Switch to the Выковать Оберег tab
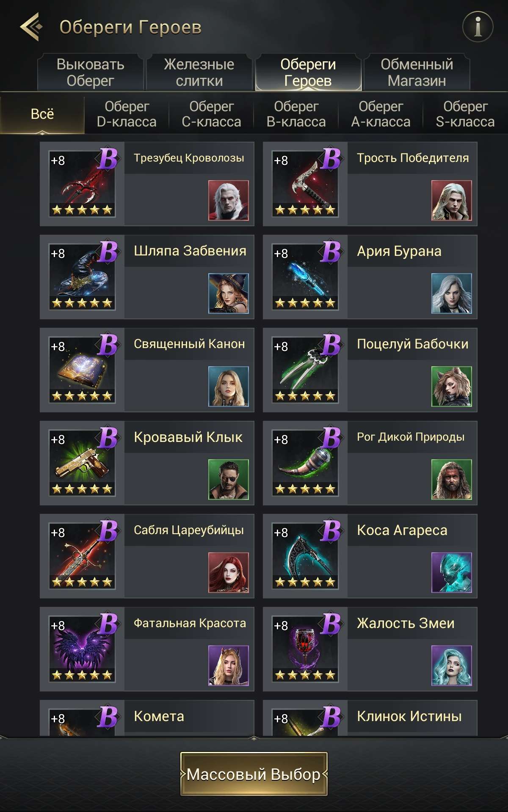The width and height of the screenshot is (508, 812). (91, 72)
